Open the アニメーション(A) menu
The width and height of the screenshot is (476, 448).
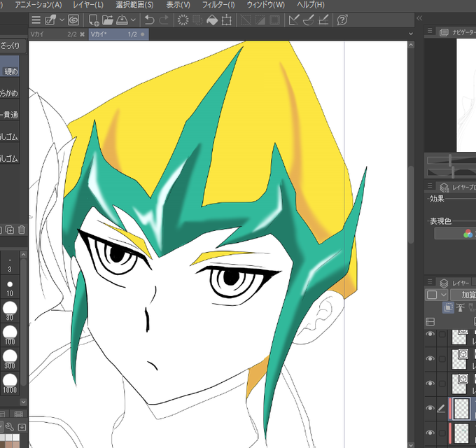38,5
